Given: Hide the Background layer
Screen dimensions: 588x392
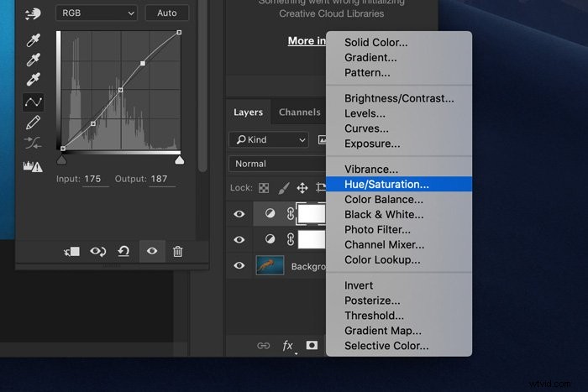Looking at the screenshot, I should click(x=239, y=266).
